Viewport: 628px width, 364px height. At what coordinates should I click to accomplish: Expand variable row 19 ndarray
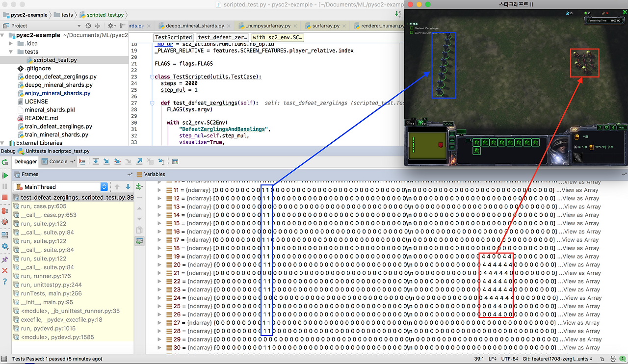coord(159,256)
